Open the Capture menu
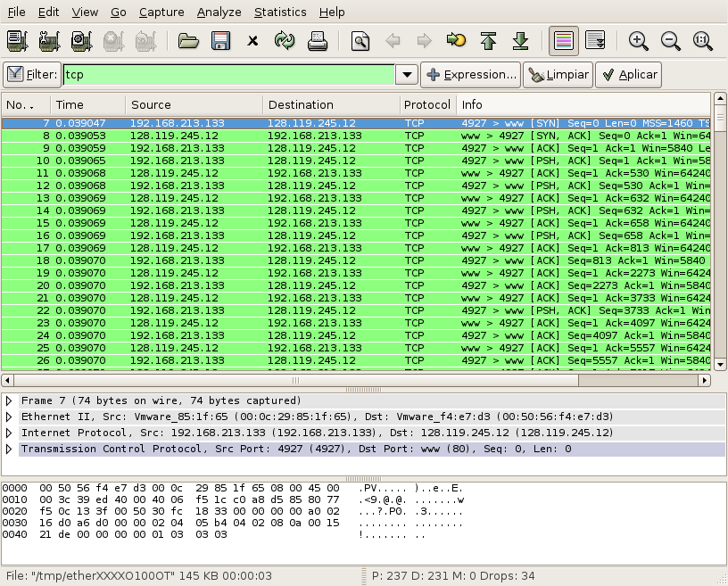This screenshot has height=586, width=728. point(161,12)
